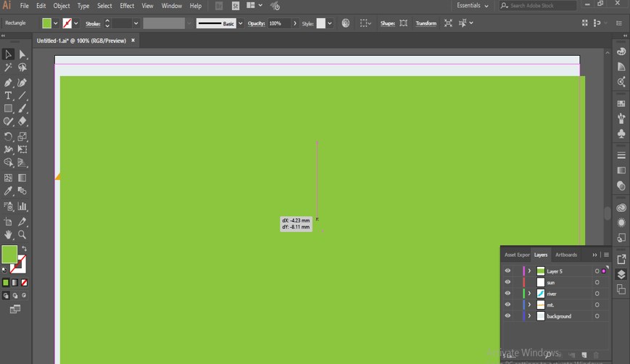Select the Lasso tool

(22, 67)
